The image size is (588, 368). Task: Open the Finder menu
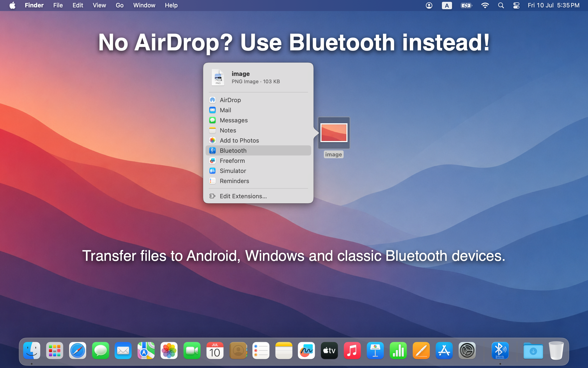[34, 5]
